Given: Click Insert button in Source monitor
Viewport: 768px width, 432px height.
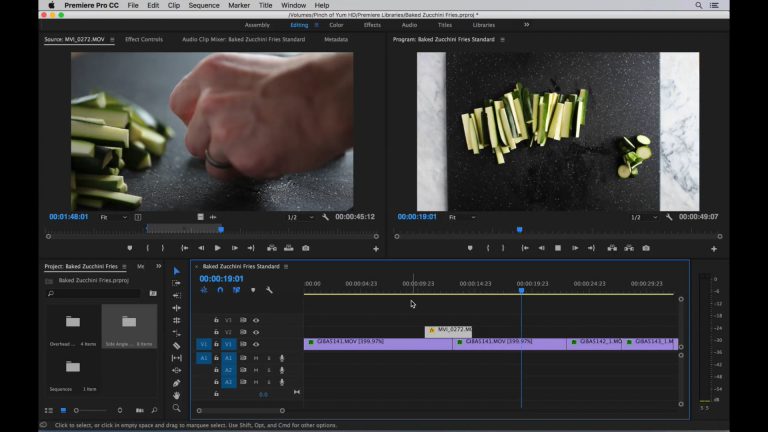Looking at the screenshot, I should click(x=271, y=248).
